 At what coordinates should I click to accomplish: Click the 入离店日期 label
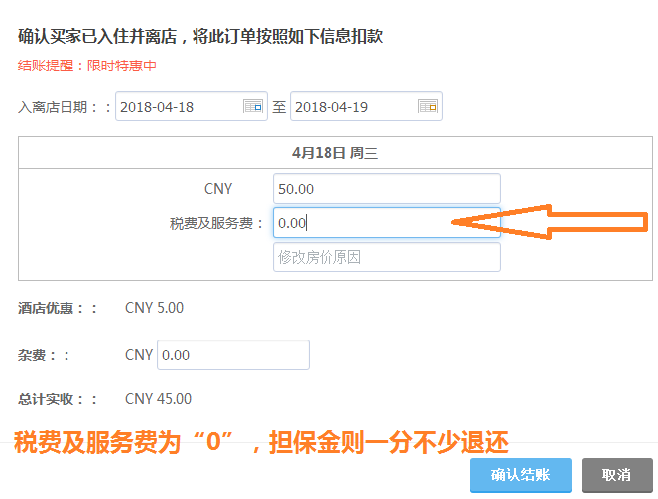point(64,107)
